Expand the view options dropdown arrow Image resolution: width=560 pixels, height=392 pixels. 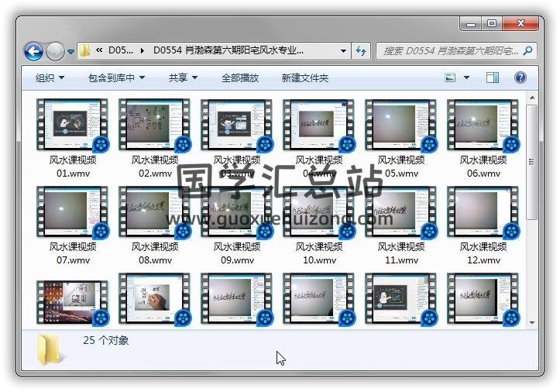[466, 78]
